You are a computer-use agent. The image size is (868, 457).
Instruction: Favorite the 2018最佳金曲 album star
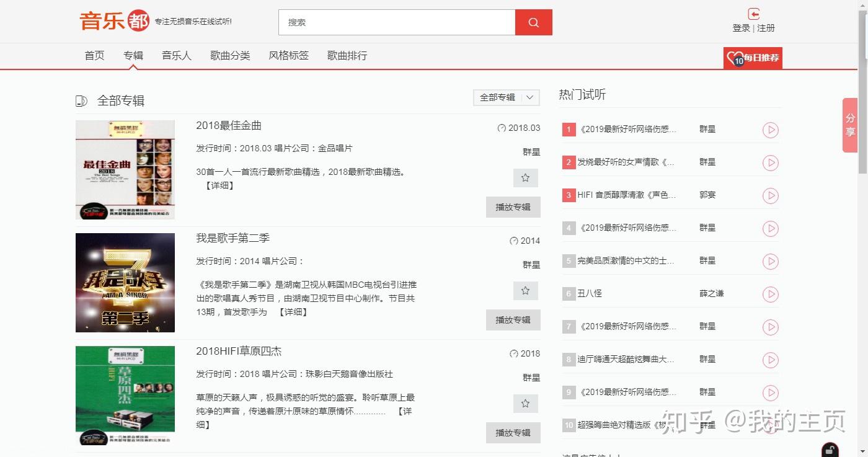[x=525, y=178]
